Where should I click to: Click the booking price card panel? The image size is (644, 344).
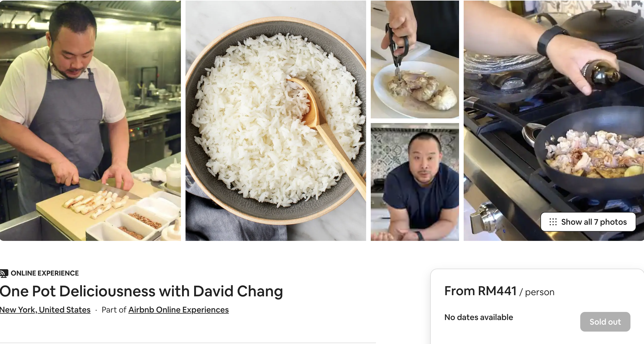[537, 306]
